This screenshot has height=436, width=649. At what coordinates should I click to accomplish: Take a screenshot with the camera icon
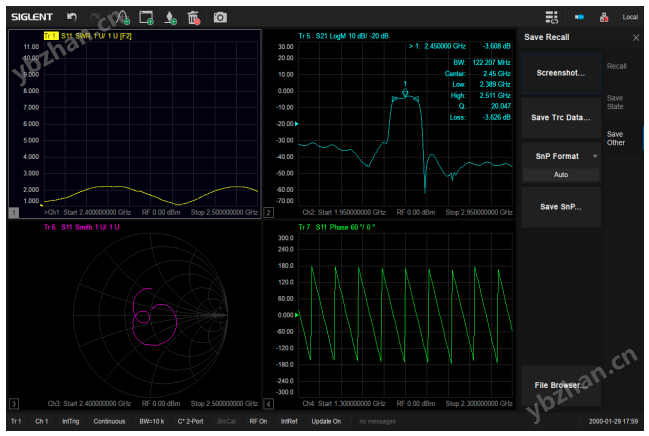[220, 17]
